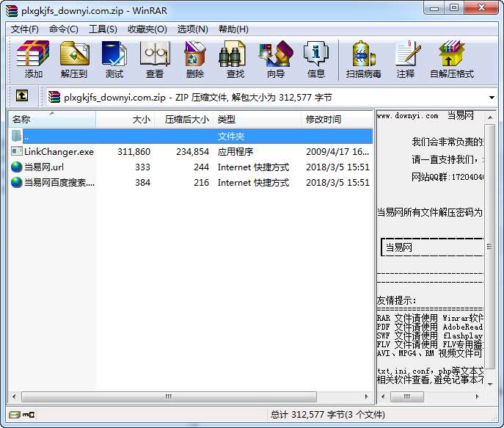Open the 收藏夹(O) menu
The image size is (504, 428).
147,29
